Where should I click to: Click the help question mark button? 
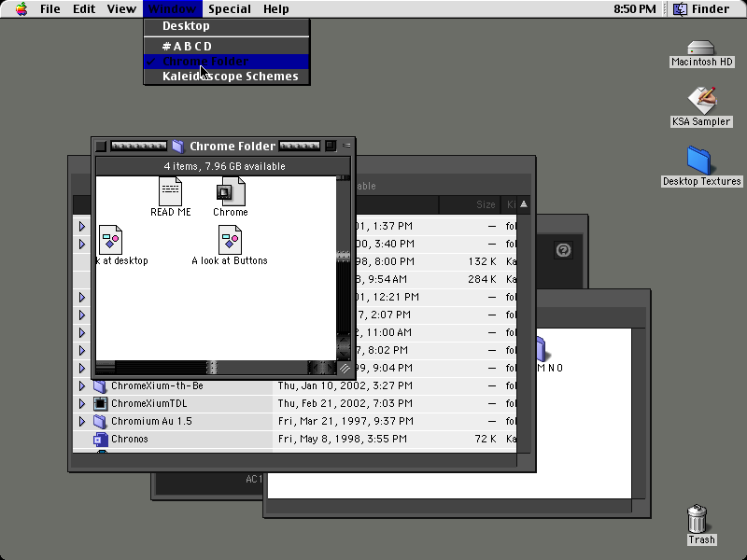pos(563,250)
